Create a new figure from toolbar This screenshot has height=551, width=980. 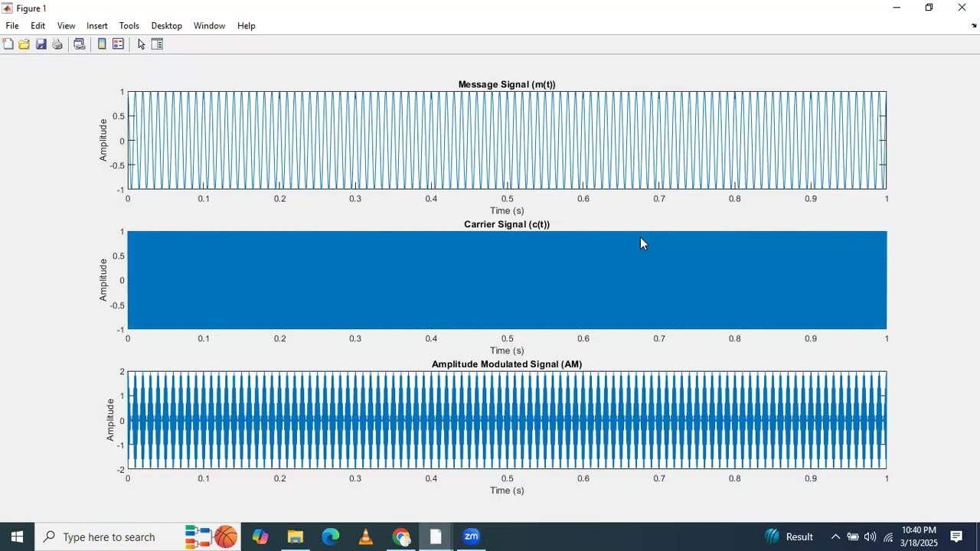point(8,44)
